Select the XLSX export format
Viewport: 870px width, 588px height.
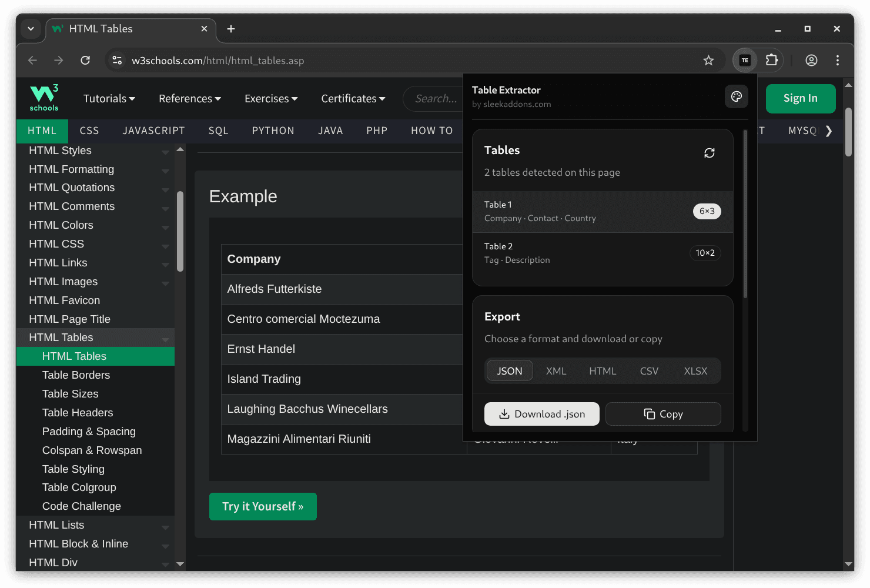pyautogui.click(x=695, y=371)
